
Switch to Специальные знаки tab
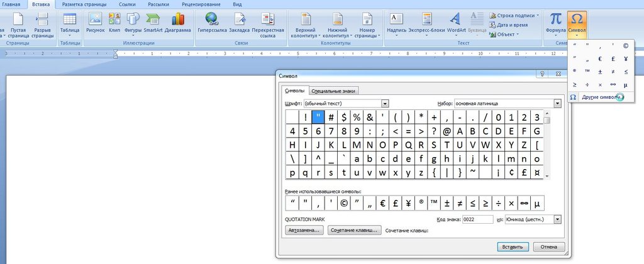335,91
